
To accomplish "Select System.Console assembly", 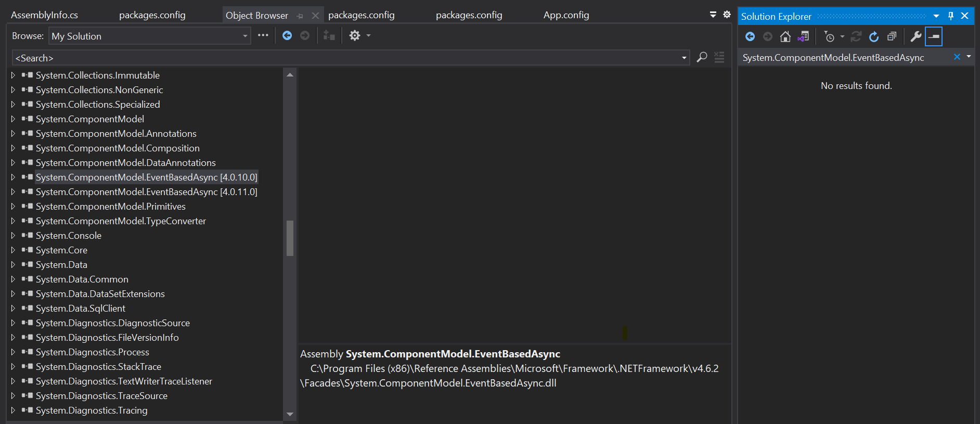I will (x=69, y=236).
